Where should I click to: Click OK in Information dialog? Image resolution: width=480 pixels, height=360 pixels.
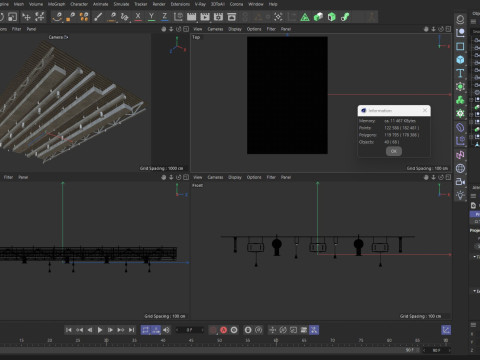click(x=394, y=151)
